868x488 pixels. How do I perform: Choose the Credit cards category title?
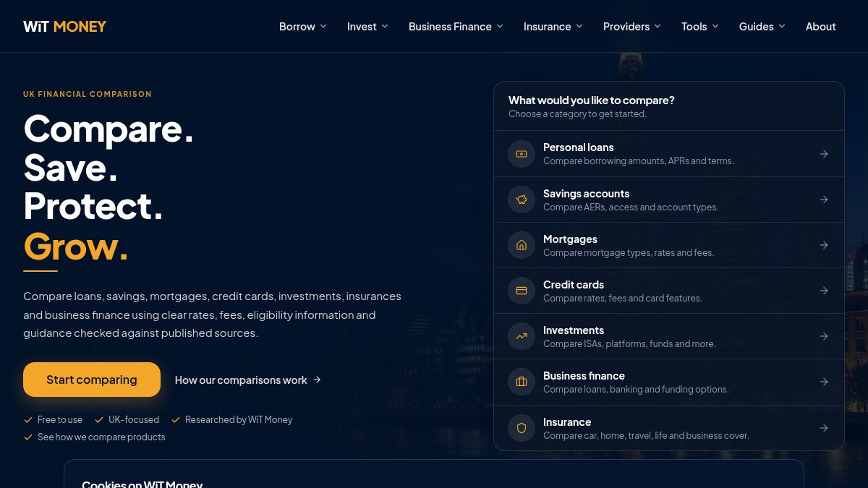click(574, 285)
